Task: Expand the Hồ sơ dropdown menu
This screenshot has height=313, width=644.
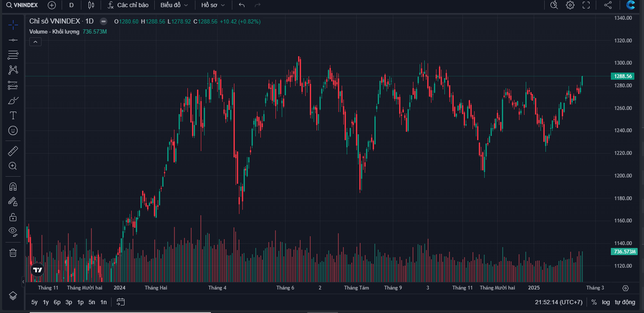Action: 213,5
